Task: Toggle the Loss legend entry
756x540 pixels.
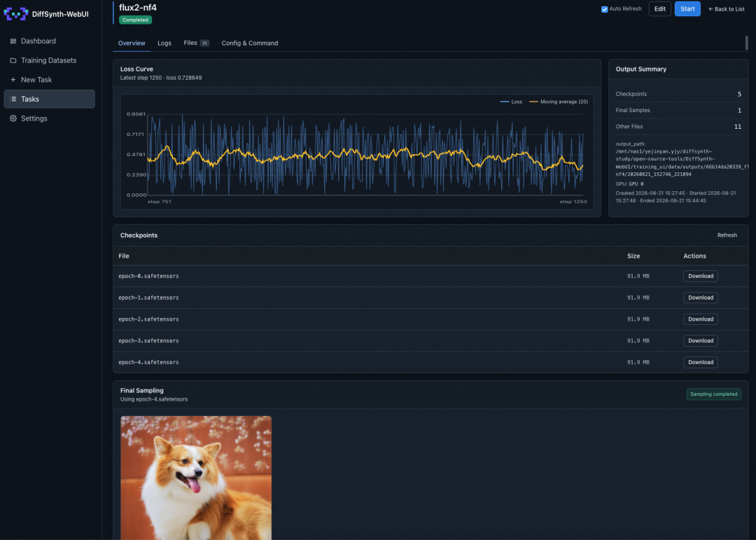Action: click(511, 102)
